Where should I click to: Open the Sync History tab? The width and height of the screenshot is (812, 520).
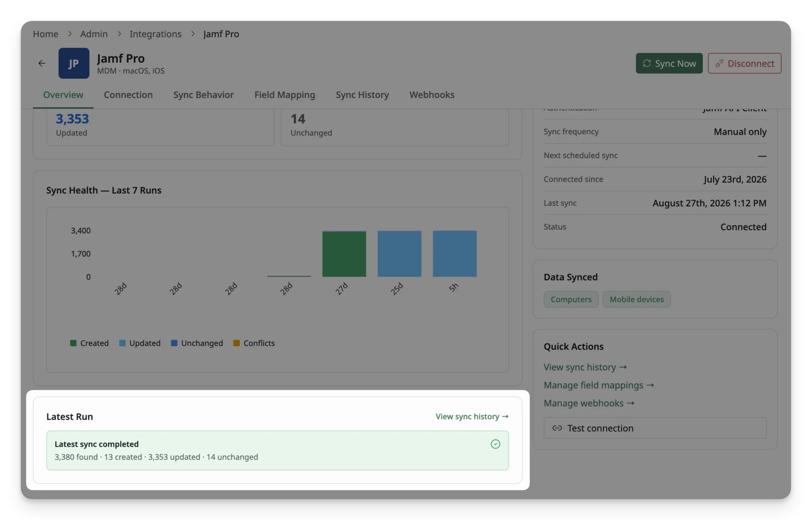(362, 95)
